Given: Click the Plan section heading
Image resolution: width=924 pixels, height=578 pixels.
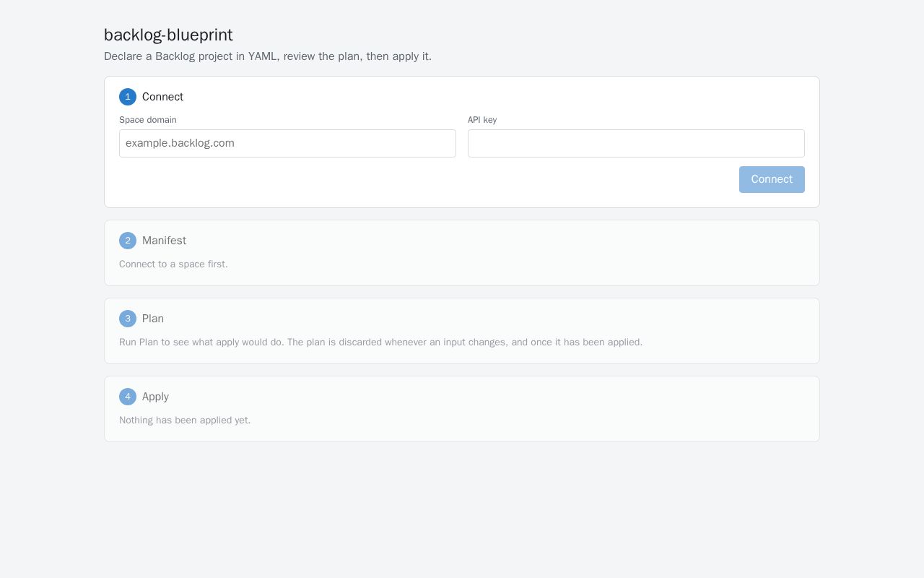Looking at the screenshot, I should tap(153, 319).
